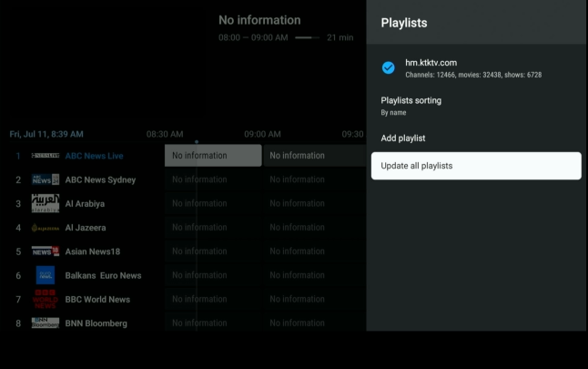Select the hm.ktktv.com playlist name
588x369 pixels.
[431, 62]
